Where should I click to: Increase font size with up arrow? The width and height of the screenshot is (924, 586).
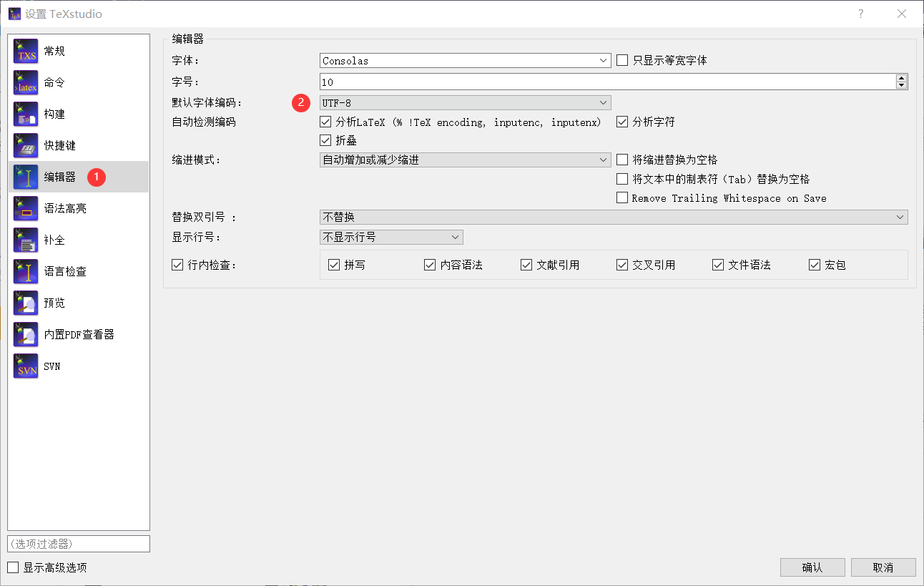[x=902, y=78]
